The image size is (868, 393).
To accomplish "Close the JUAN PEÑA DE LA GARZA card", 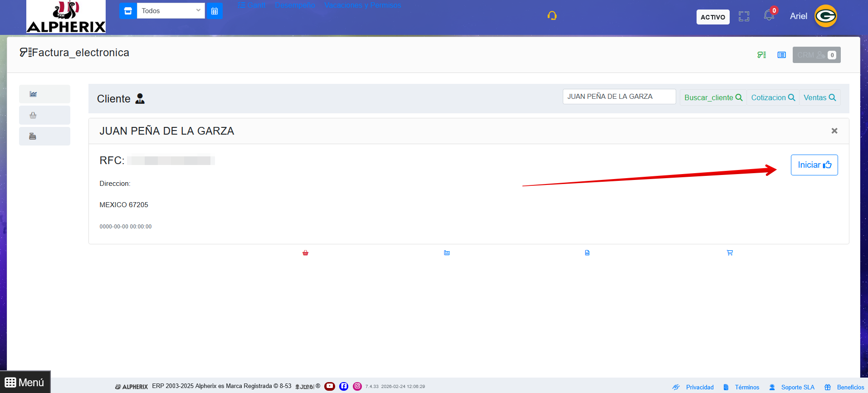I will point(834,131).
